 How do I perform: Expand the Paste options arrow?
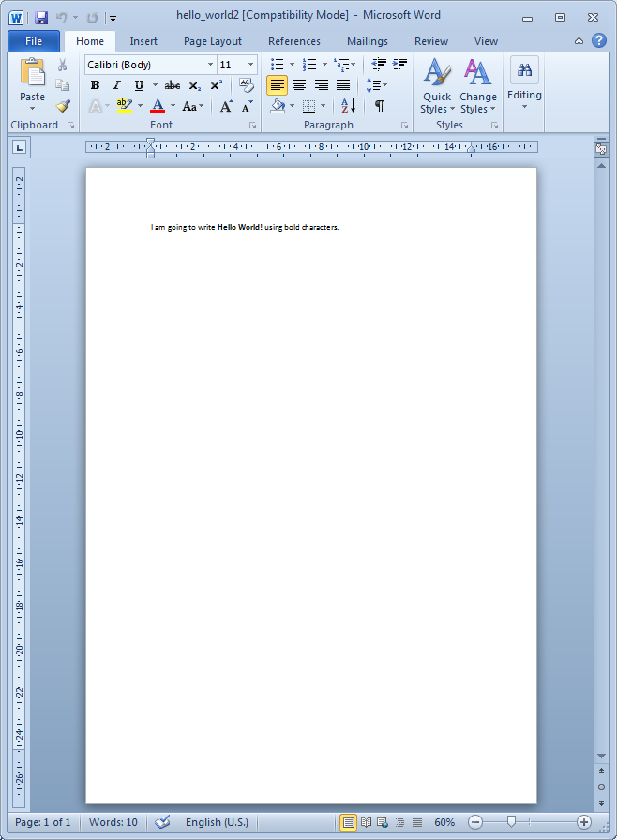pyautogui.click(x=32, y=109)
